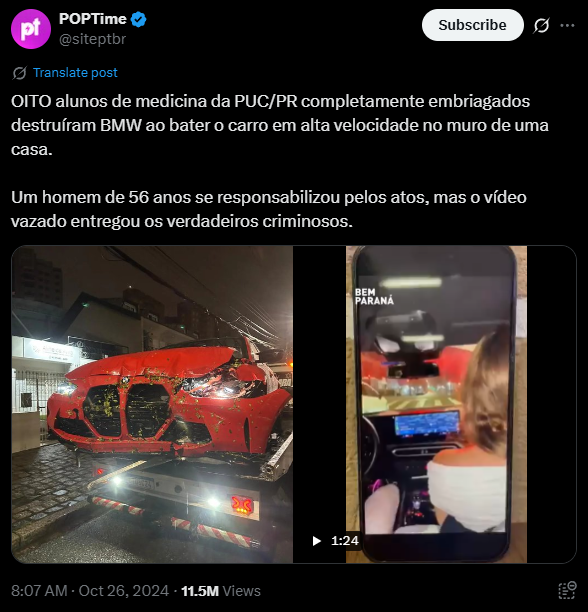588x612 pixels.
Task: Click the Grok icon beside Subscribe
Action: [541, 25]
